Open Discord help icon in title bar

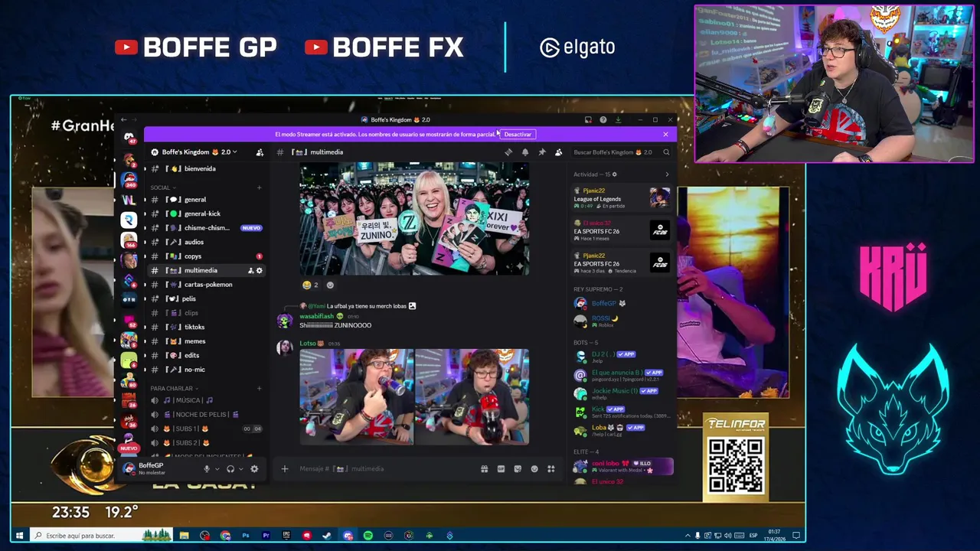coord(603,120)
